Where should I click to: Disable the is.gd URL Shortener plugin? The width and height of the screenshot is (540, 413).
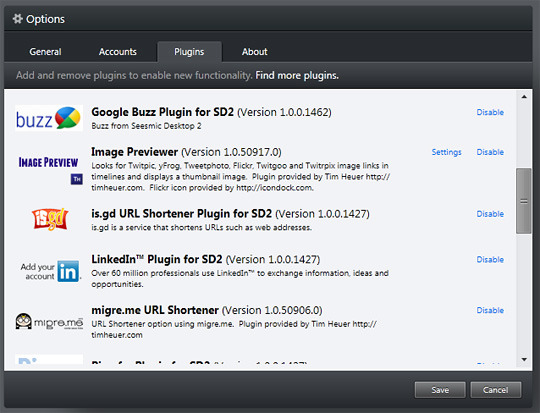pos(490,214)
